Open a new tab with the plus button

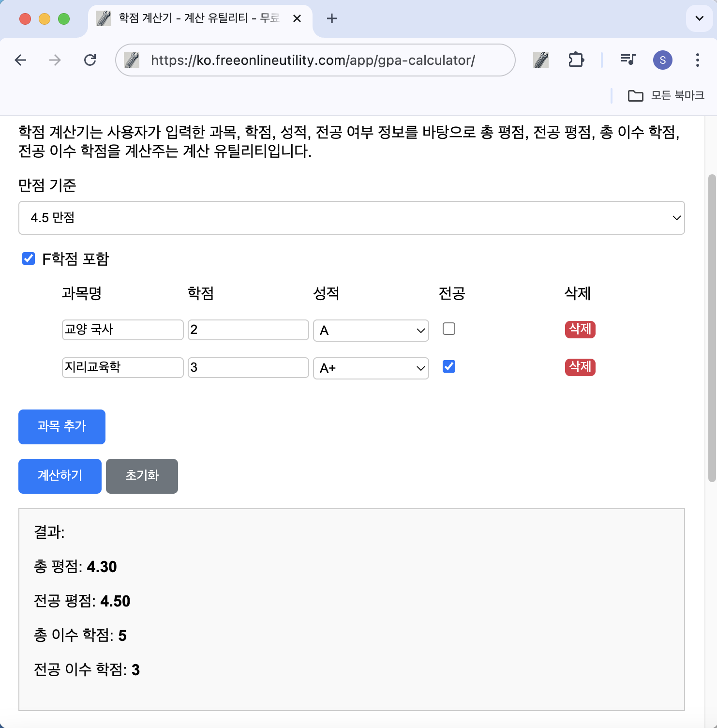click(332, 19)
